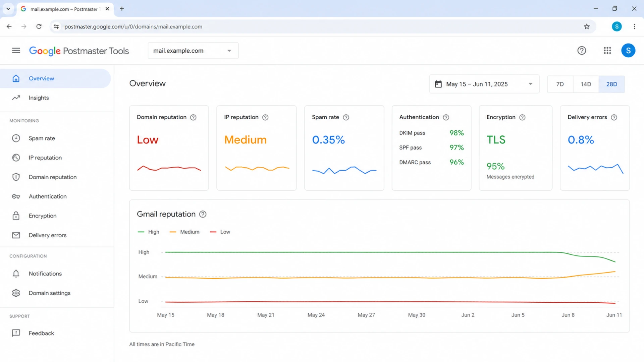Click the Google Postmaster Tools logo
The image size is (644, 362).
tap(79, 51)
